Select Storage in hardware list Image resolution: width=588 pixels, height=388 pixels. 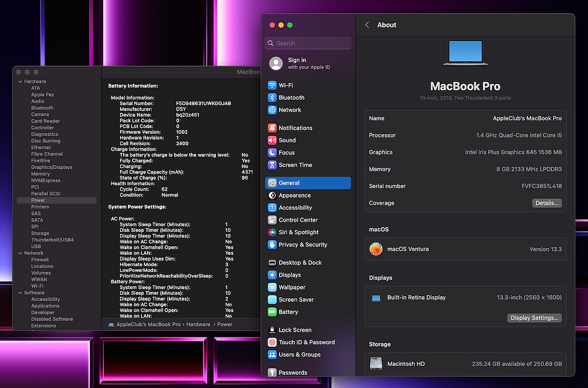pyautogui.click(x=40, y=233)
